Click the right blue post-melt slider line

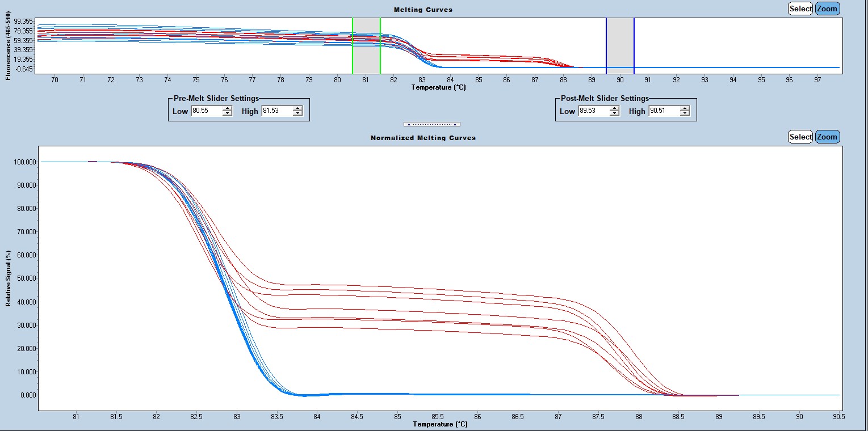[634, 45]
